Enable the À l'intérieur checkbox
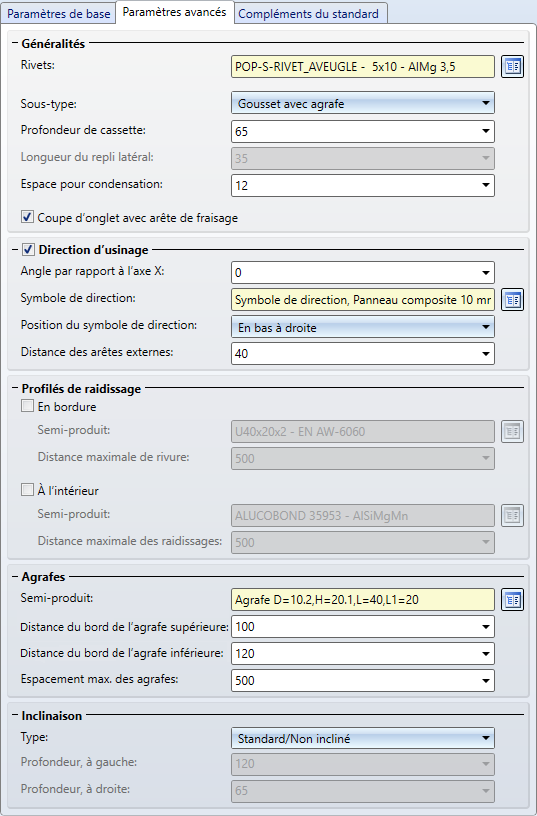 [28, 490]
